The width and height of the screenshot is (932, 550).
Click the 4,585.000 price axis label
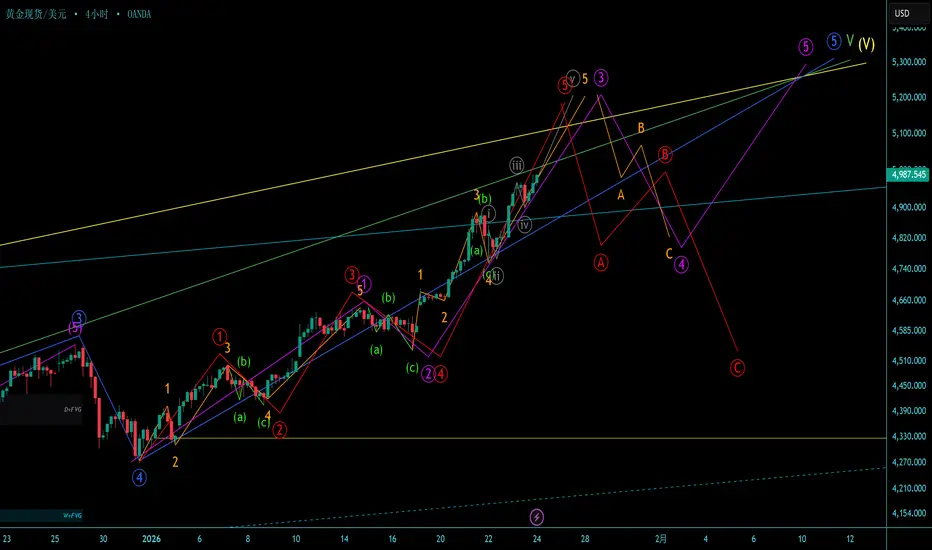pos(909,330)
